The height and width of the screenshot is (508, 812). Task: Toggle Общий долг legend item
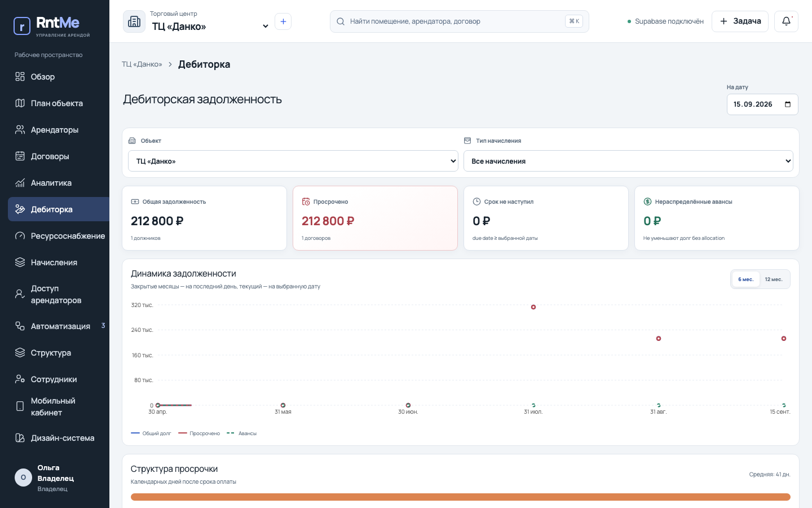[x=151, y=433]
